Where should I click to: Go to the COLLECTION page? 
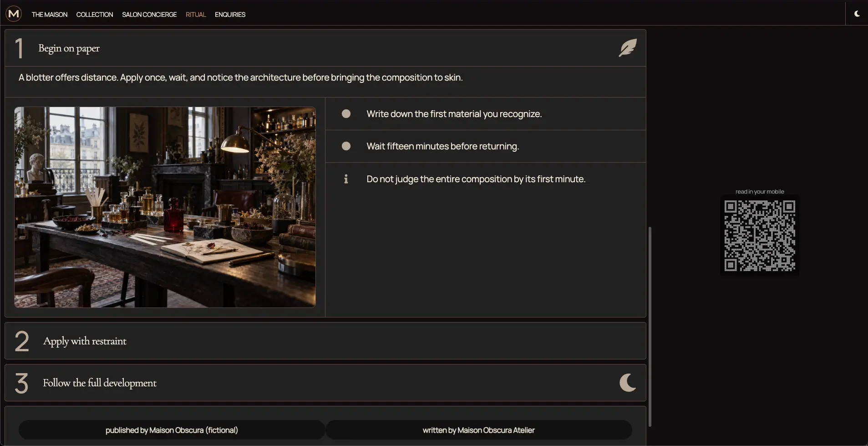(x=95, y=15)
